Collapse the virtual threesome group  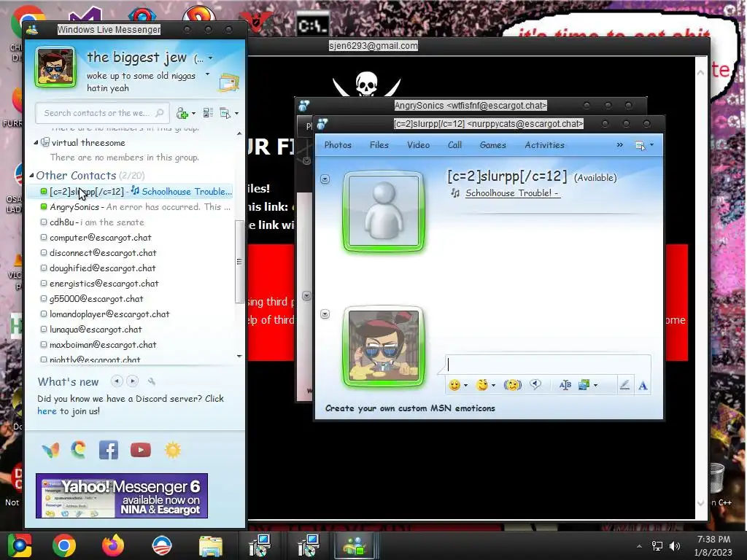point(36,142)
